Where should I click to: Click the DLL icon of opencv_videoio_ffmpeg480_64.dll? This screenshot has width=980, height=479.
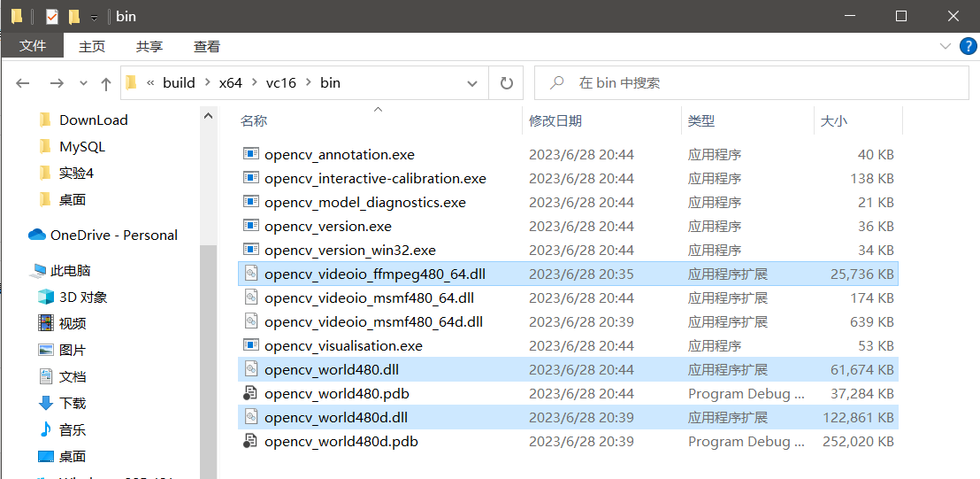click(250, 274)
